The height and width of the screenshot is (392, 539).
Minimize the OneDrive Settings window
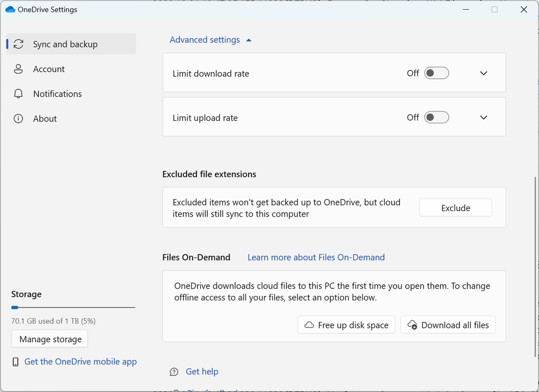click(466, 9)
